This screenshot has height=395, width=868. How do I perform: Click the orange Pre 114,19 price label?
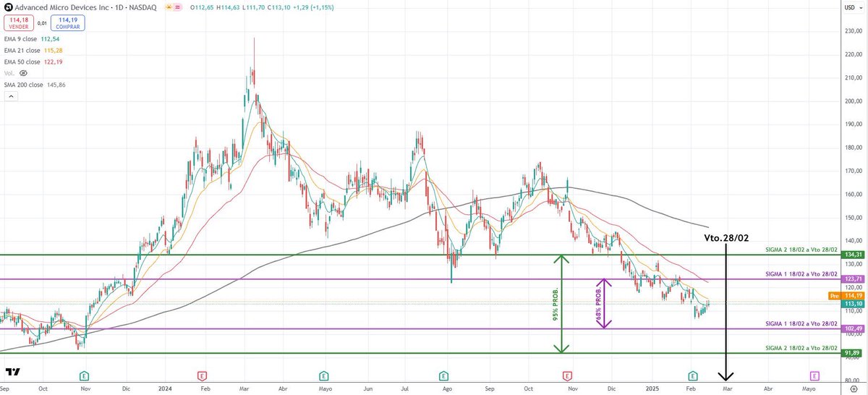point(846,296)
